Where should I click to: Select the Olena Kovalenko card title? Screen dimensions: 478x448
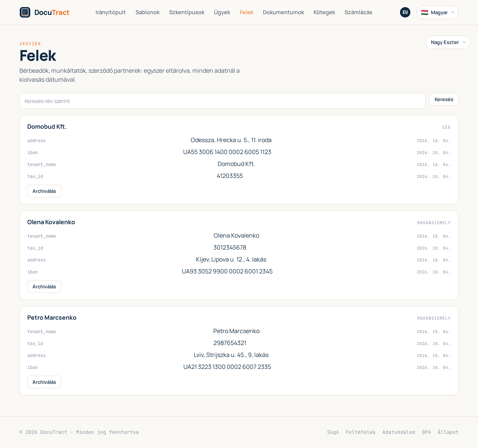[x=51, y=222]
